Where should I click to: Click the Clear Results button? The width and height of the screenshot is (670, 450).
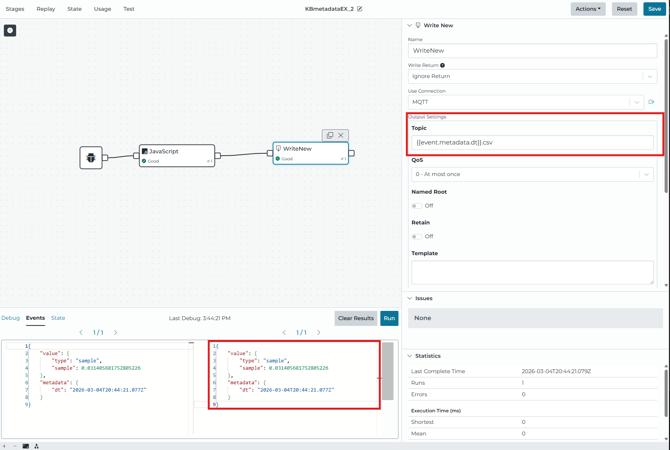tap(356, 318)
